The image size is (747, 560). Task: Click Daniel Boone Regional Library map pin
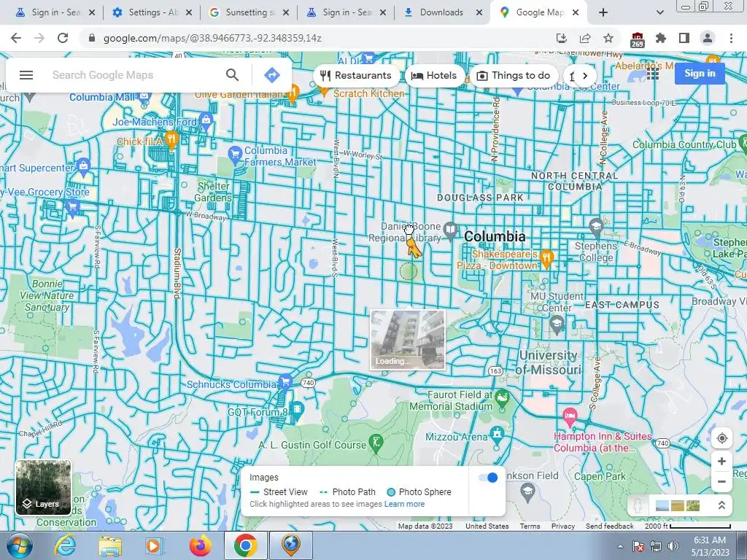pyautogui.click(x=450, y=231)
